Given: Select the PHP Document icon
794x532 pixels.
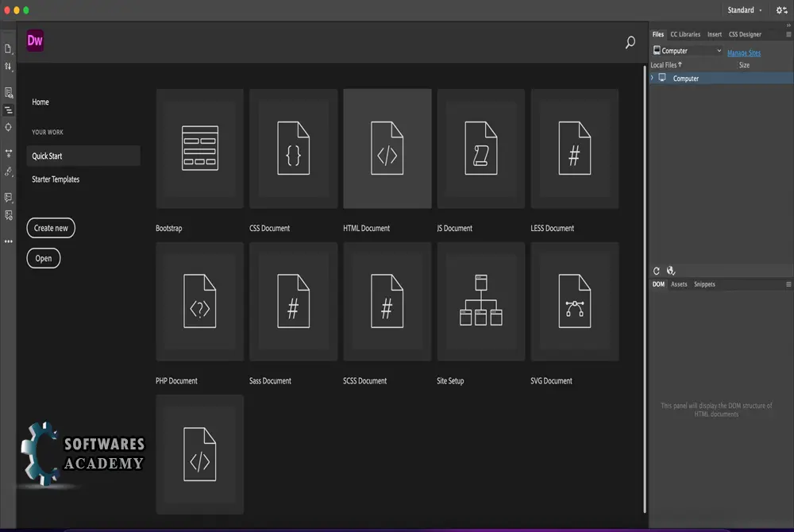Looking at the screenshot, I should point(199,301).
